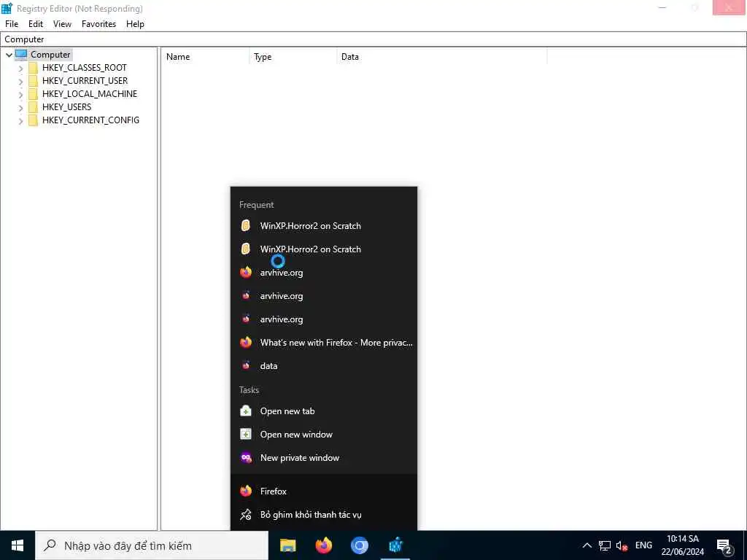Image resolution: width=747 pixels, height=560 pixels.
Task: Choose Open new window task
Action: click(324, 435)
